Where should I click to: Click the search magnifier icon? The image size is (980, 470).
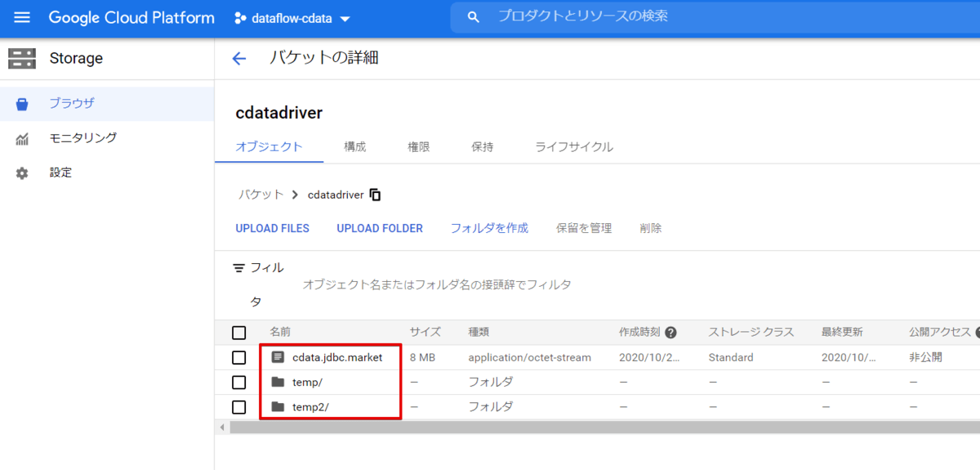(x=473, y=17)
